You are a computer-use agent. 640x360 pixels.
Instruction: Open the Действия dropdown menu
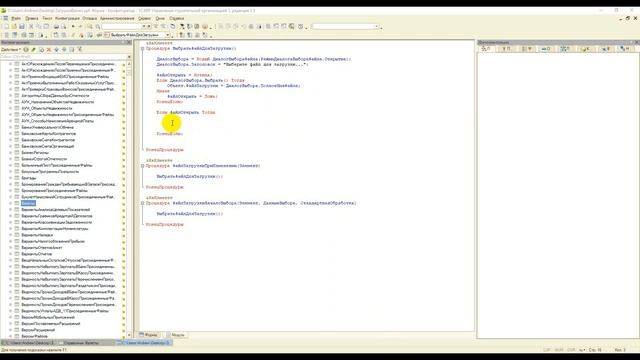(11, 49)
